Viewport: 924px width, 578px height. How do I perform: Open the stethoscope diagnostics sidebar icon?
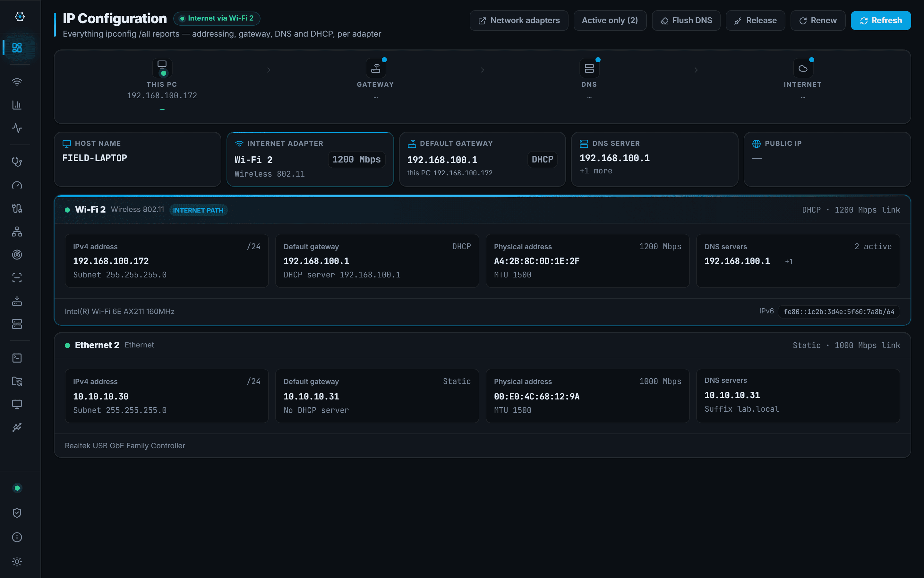point(17,162)
